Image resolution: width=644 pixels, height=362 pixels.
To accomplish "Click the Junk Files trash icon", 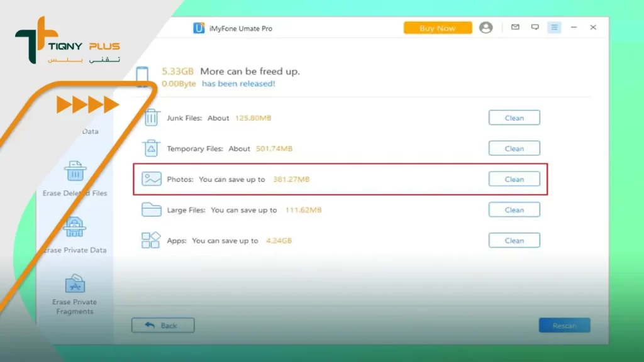I will pos(151,118).
